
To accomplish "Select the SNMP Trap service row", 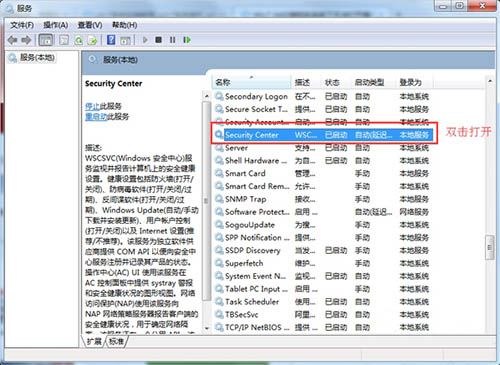I will click(x=323, y=199).
